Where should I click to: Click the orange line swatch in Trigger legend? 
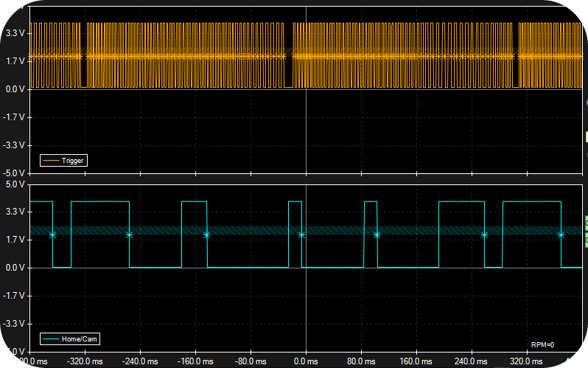pos(51,161)
